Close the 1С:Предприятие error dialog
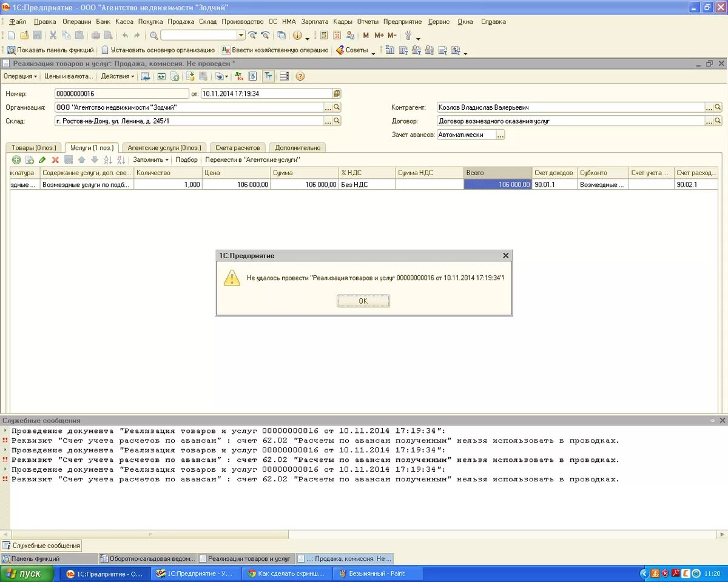The image size is (728, 582). (505, 256)
